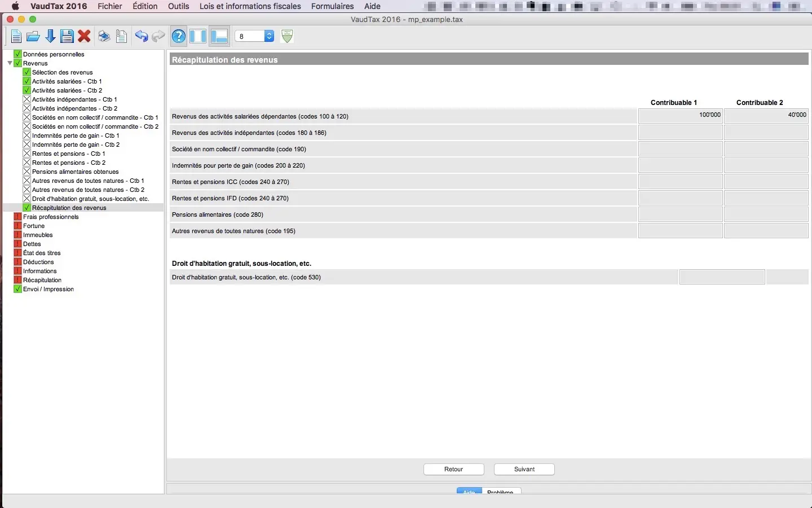Open the Fichier menu
The height and width of the screenshot is (508, 812).
pyautogui.click(x=110, y=6)
